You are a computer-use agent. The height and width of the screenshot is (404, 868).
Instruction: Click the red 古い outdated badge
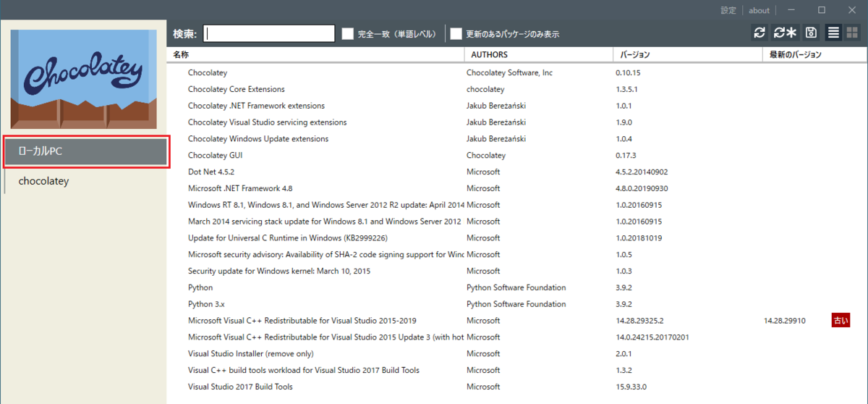(x=840, y=320)
